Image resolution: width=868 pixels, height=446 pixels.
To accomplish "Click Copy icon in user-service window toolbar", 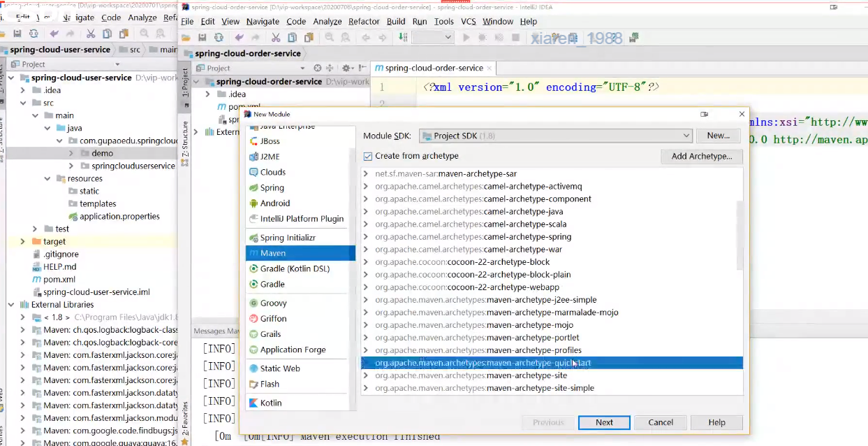I will point(107,34).
